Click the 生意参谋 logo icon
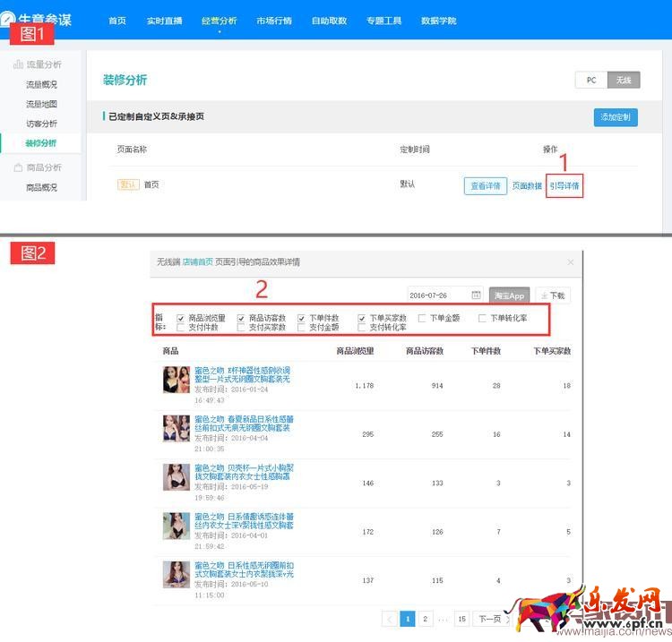This screenshot has height=642, width=672. [x=7, y=19]
